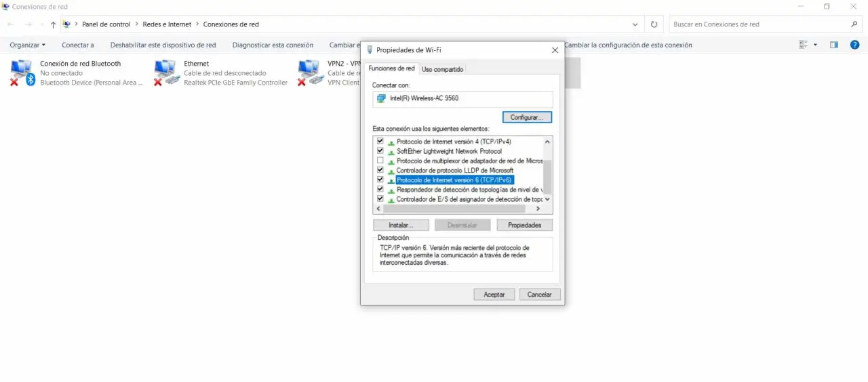Open Propiedades of the selected protocol

pos(524,225)
